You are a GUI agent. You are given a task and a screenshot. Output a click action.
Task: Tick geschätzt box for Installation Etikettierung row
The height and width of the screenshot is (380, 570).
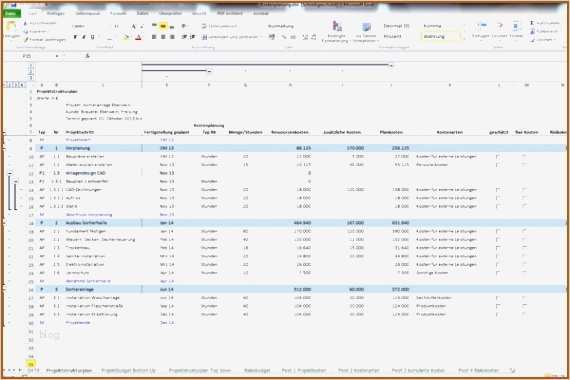[498, 315]
